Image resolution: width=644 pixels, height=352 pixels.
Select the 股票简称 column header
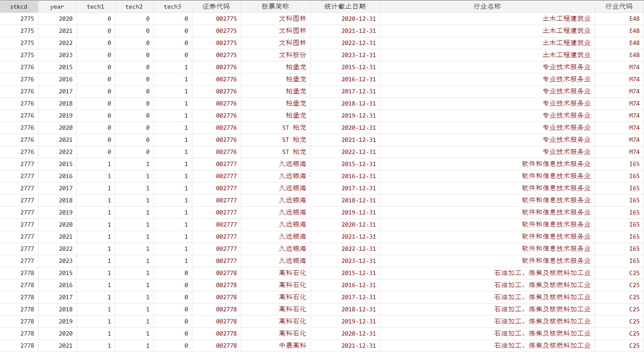tap(276, 6)
